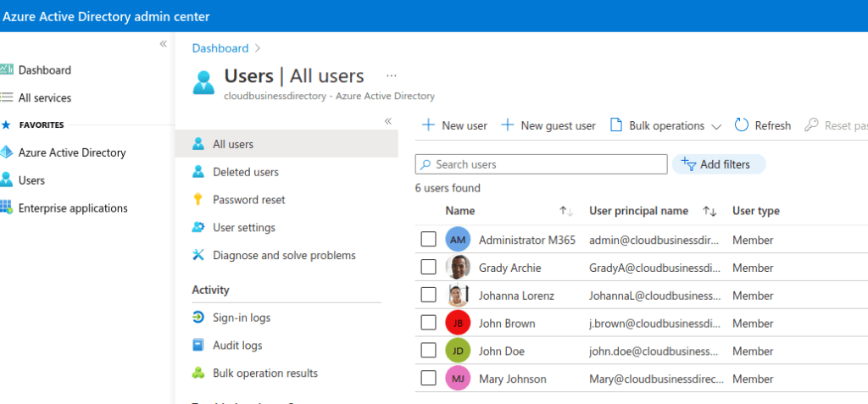
Task: Click the Refresh circular arrow icon
Action: [741, 125]
